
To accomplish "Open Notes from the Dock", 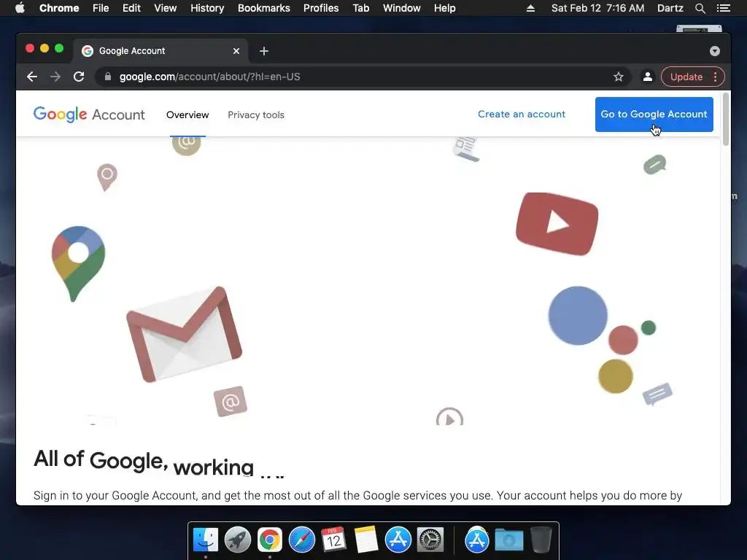I will point(366,540).
